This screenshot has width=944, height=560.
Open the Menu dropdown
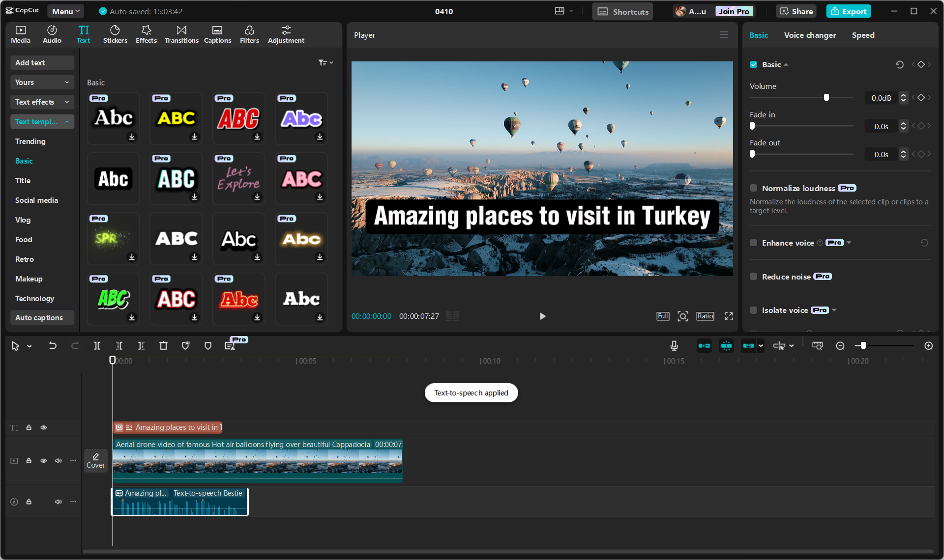(x=65, y=11)
